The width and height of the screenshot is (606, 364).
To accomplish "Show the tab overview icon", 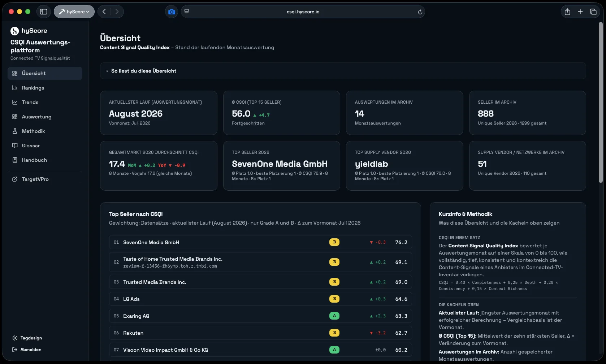I will coord(593,12).
